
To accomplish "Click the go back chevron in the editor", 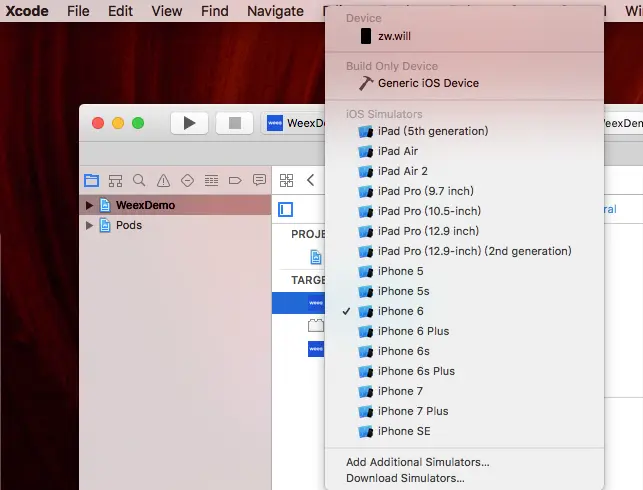I will (x=310, y=180).
